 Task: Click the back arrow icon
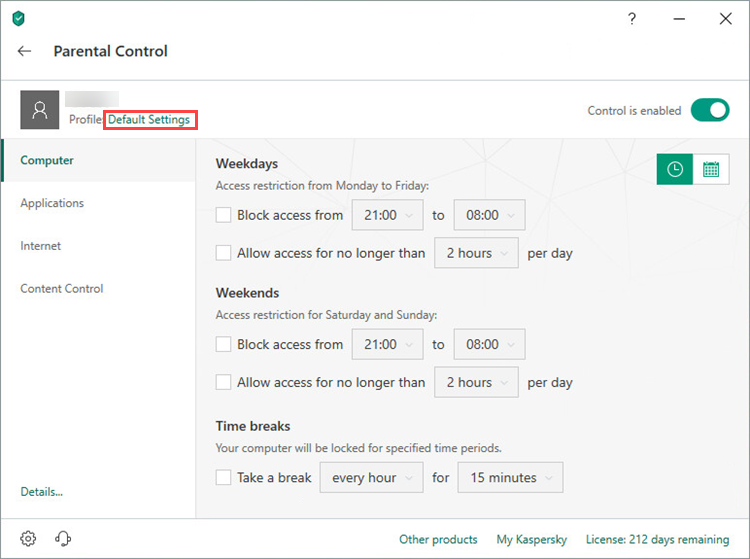(25, 51)
